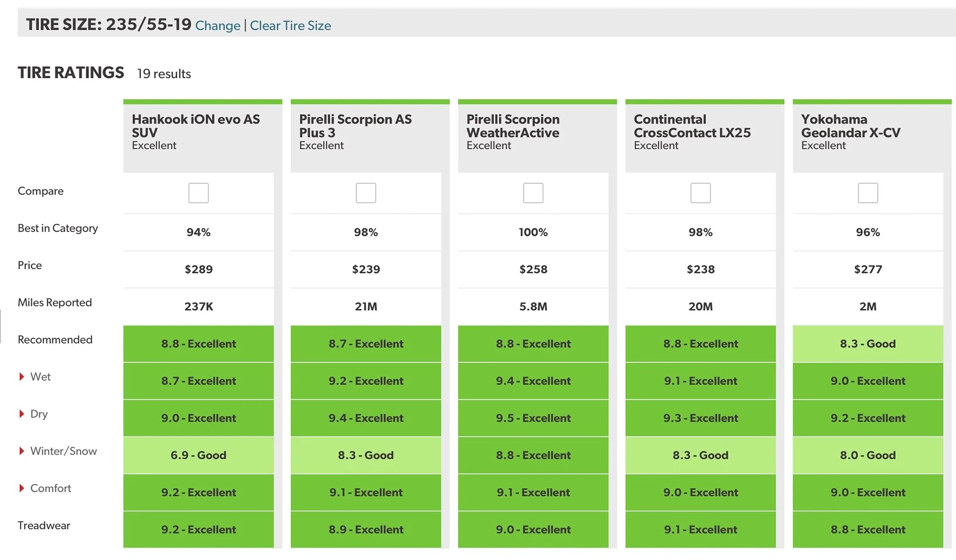Click the 8.0 - Good Winter/Snow cell
This screenshot has height=560, width=956.
click(868, 455)
